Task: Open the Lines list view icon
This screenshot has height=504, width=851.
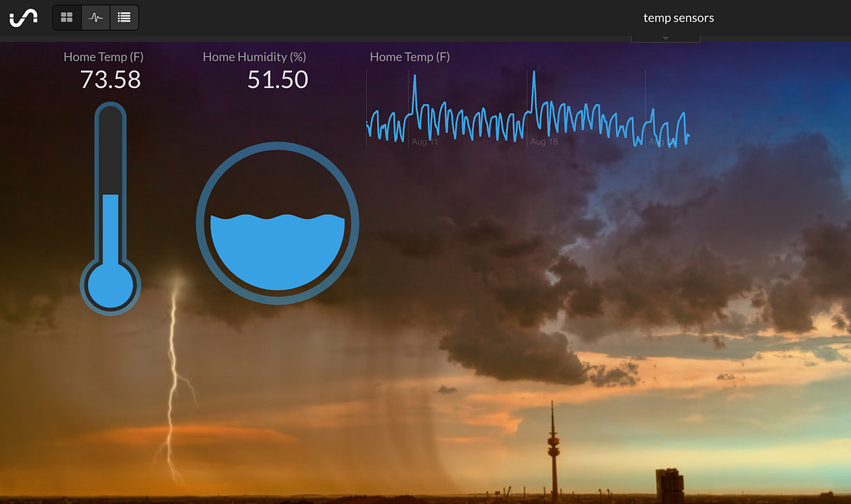Action: [124, 17]
